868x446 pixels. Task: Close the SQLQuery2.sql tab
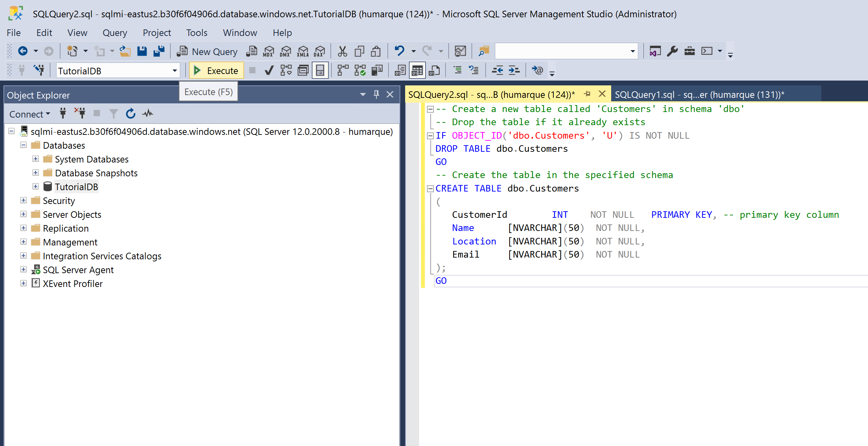[602, 94]
